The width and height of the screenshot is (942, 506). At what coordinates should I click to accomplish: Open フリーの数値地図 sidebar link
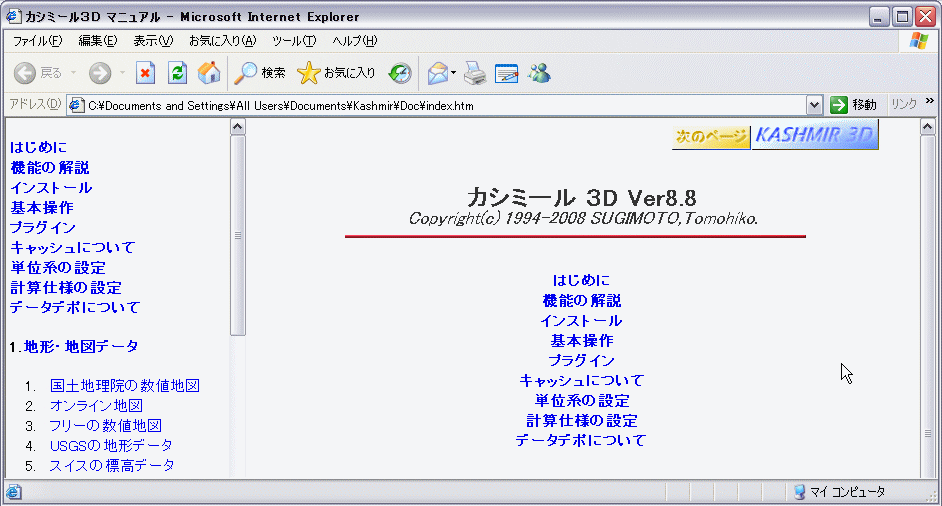106,425
